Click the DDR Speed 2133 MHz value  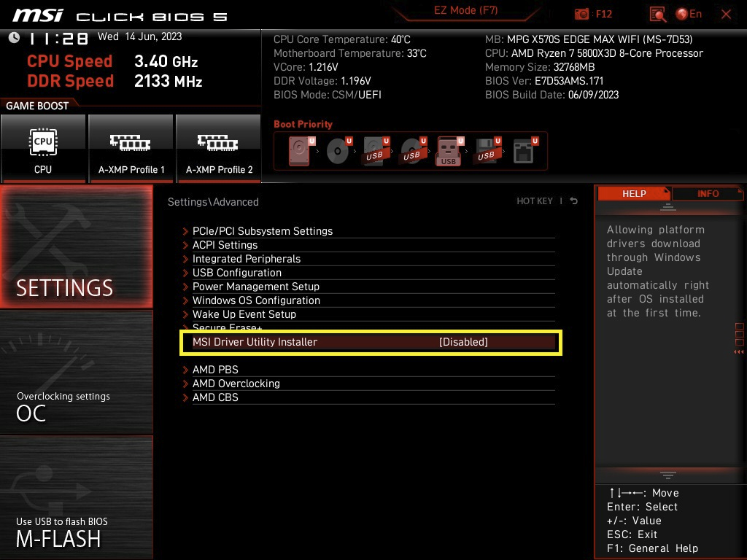tap(169, 81)
